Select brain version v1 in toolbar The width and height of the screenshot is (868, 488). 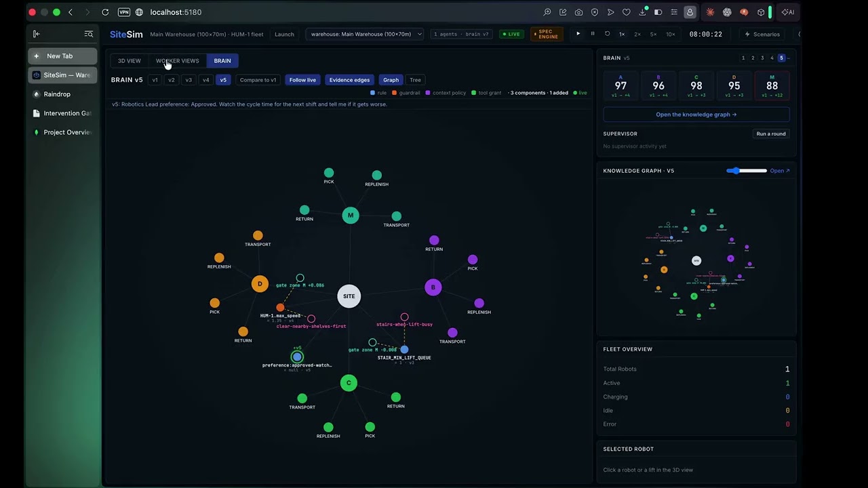[155, 80]
